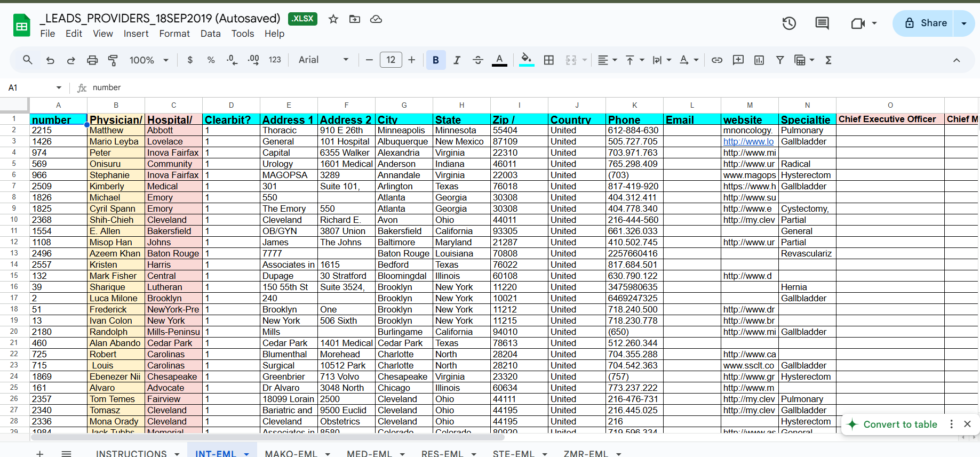This screenshot has width=980, height=457.
Task: Collapse the toolbar with chevron up
Action: 957,60
